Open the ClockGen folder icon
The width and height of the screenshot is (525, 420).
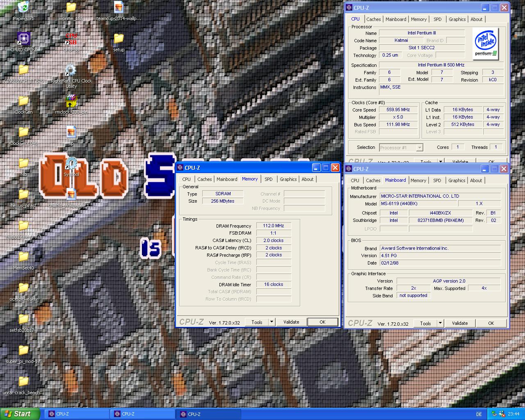23,101
